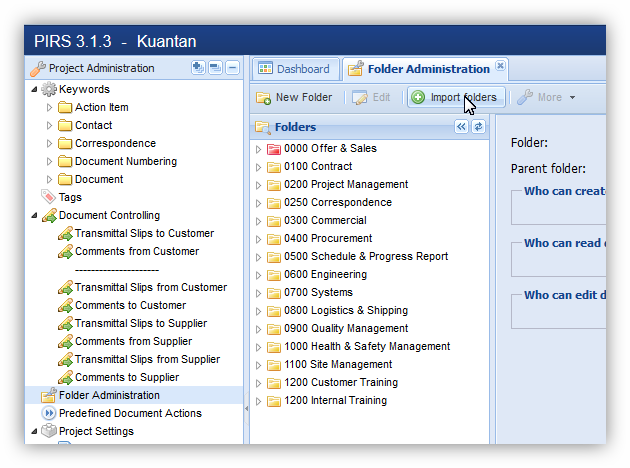
Task: Collapse the Project Settings node
Action: click(35, 431)
